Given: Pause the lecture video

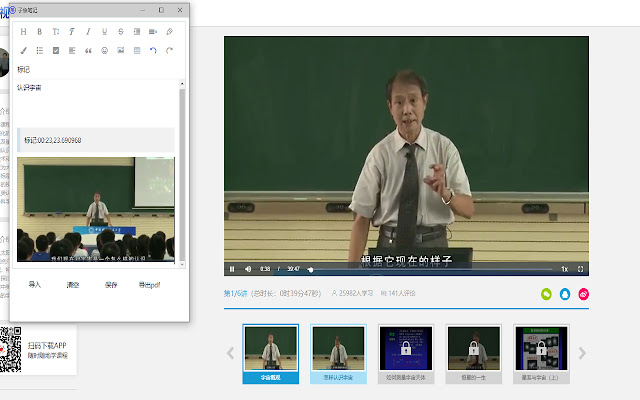Looking at the screenshot, I should (232, 269).
